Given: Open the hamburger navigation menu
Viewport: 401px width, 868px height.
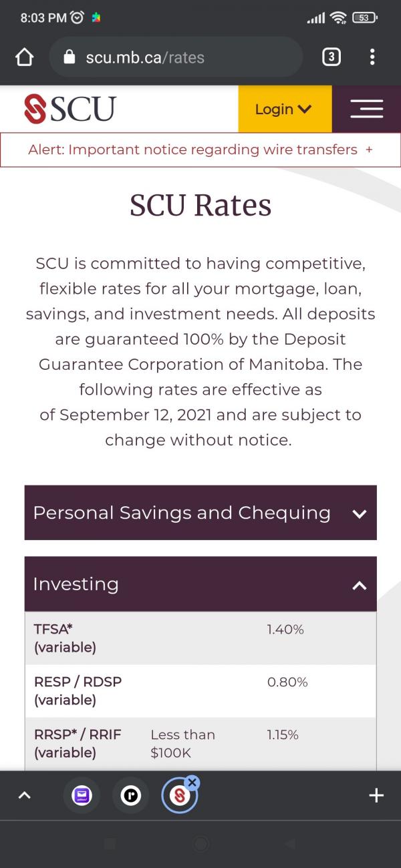Looking at the screenshot, I should (x=366, y=109).
